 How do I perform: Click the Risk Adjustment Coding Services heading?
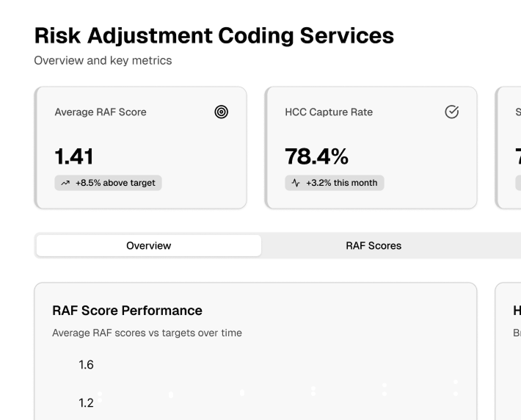[214, 35]
